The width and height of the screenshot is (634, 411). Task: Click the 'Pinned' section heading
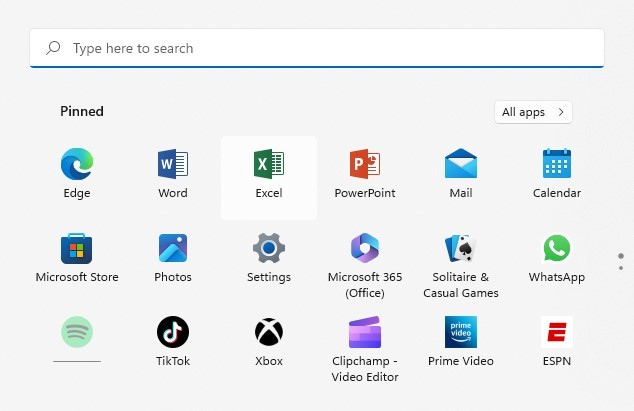[82, 111]
